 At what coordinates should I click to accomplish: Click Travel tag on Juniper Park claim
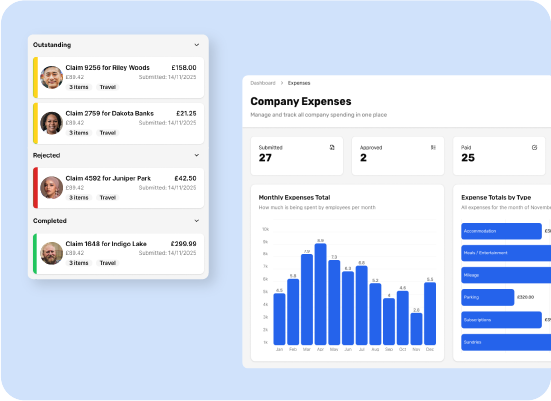point(108,198)
